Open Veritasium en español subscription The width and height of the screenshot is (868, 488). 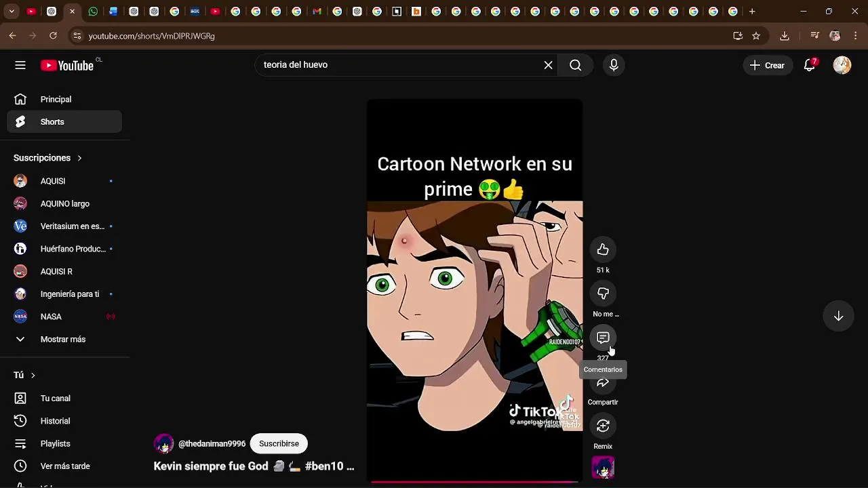64,226
